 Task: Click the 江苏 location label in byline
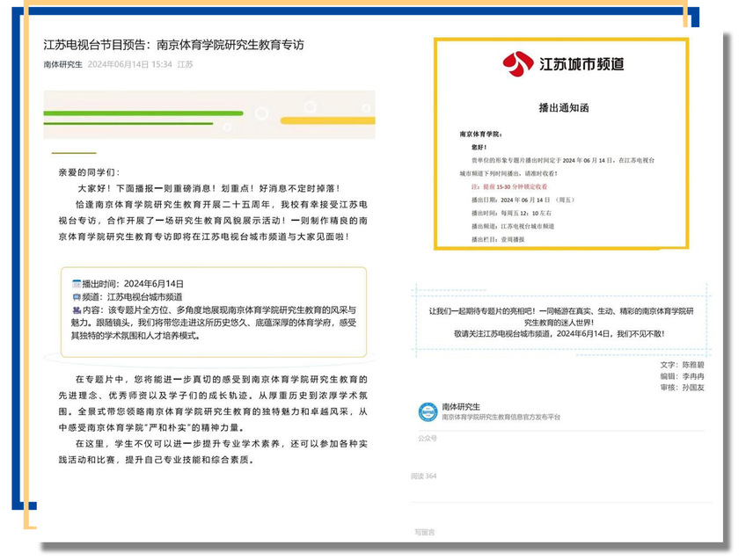pyautogui.click(x=185, y=64)
